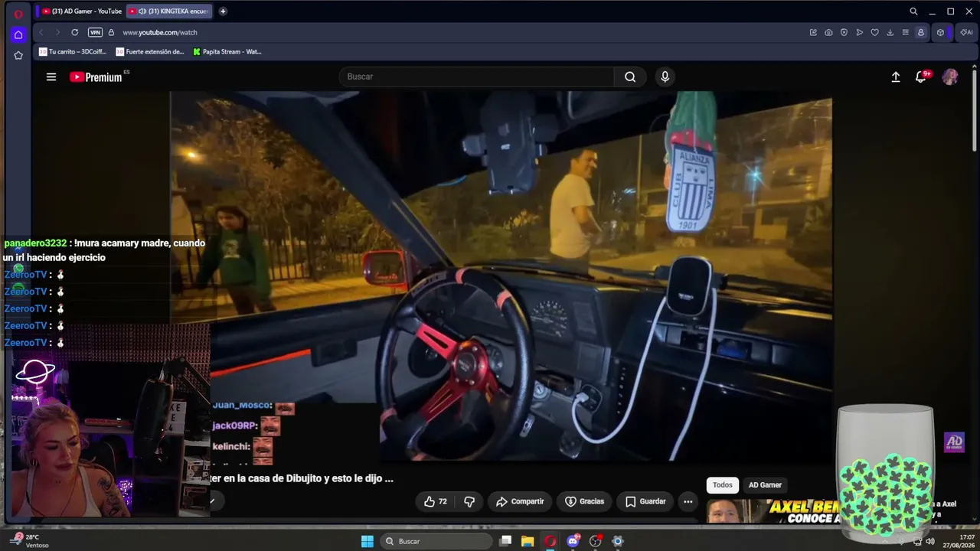Screen dimensions: 980x551
Task: Click the Gracias thanks button
Action: (x=584, y=501)
